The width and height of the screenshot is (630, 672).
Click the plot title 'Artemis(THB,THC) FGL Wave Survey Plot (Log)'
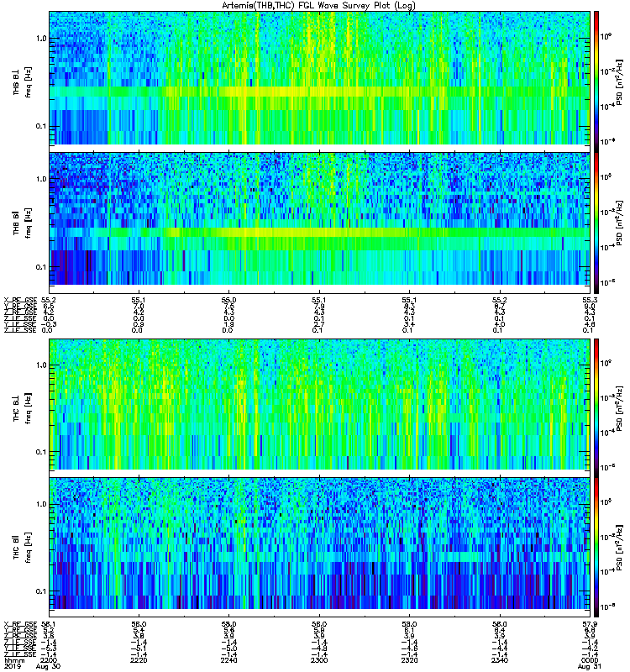coord(318,6)
